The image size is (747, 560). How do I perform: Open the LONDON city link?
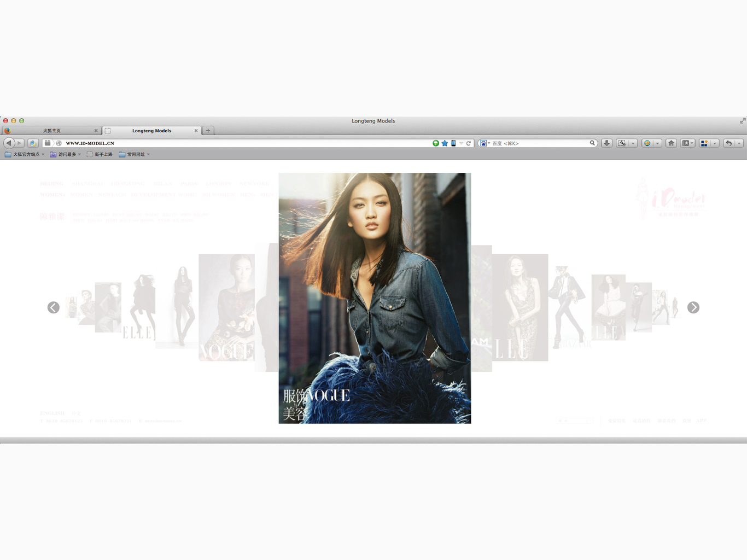[219, 184]
